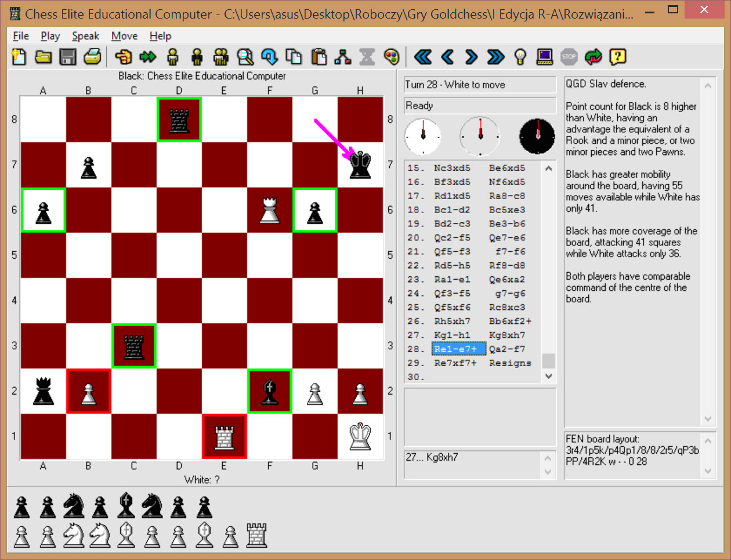Select the white king on h1
731x560 pixels.
(x=360, y=436)
